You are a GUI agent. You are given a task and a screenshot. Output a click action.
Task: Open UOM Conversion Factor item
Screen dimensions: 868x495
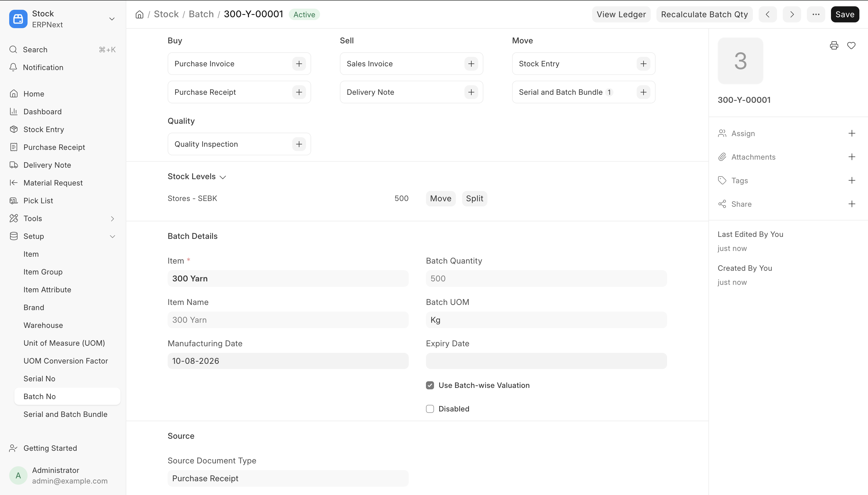click(x=67, y=361)
